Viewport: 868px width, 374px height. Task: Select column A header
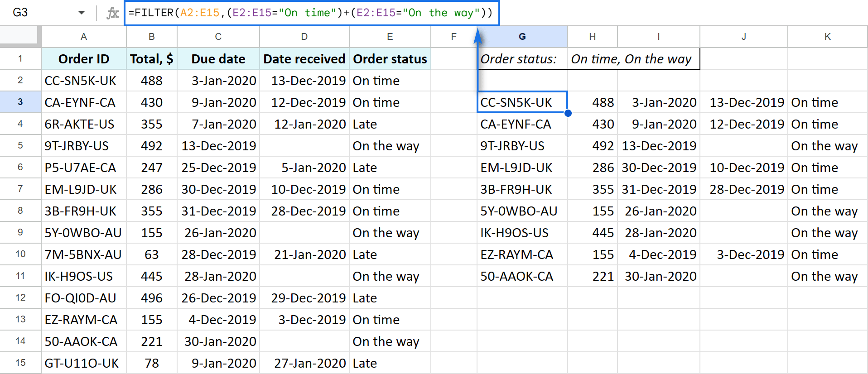84,37
